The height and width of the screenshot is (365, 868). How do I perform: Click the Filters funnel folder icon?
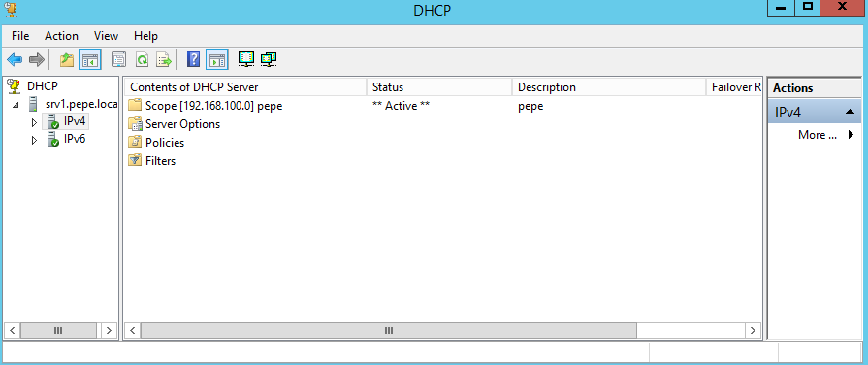(x=135, y=160)
